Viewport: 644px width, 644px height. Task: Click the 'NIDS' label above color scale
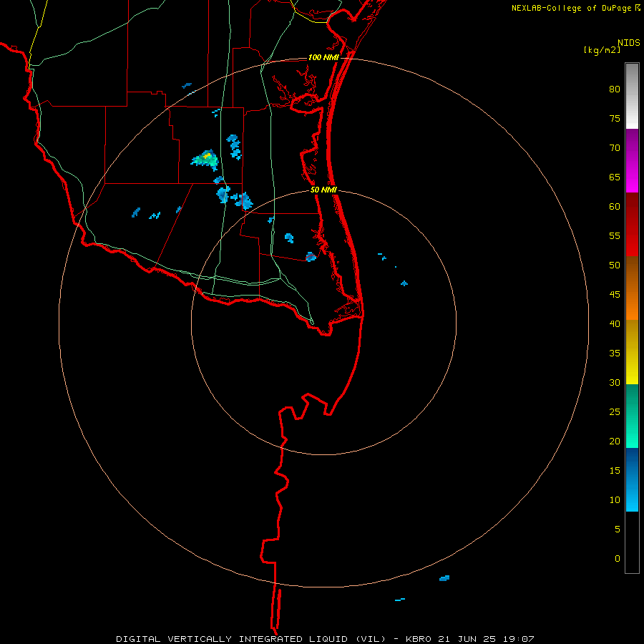[x=629, y=43]
